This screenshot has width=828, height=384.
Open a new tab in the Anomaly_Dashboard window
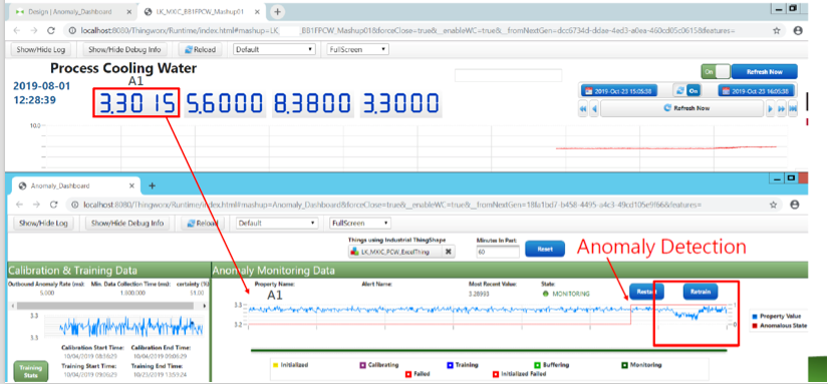pyautogui.click(x=152, y=186)
